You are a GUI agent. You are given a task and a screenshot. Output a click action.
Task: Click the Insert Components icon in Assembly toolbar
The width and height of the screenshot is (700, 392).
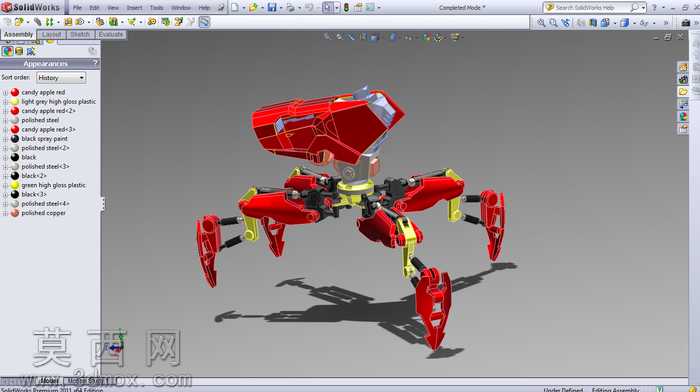[x=19, y=22]
